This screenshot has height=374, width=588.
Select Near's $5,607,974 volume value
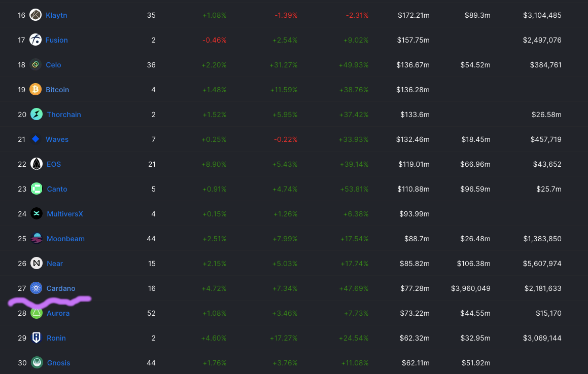pos(542,264)
